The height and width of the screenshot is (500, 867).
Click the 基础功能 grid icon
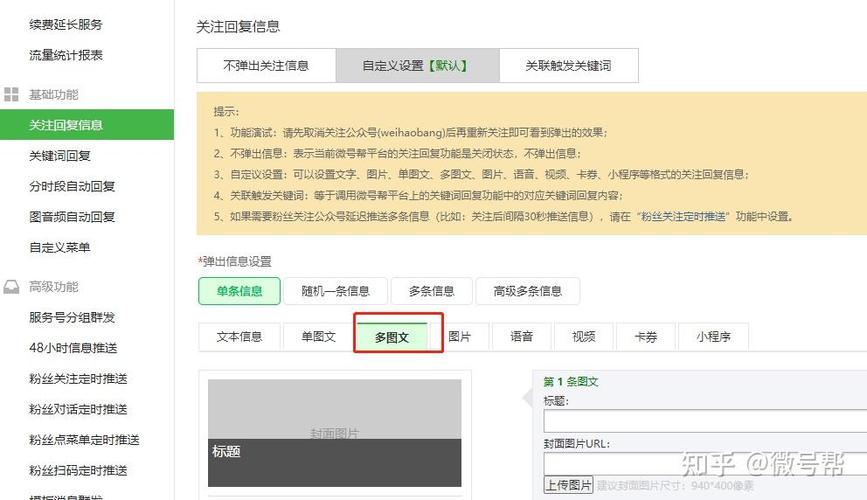[11, 94]
